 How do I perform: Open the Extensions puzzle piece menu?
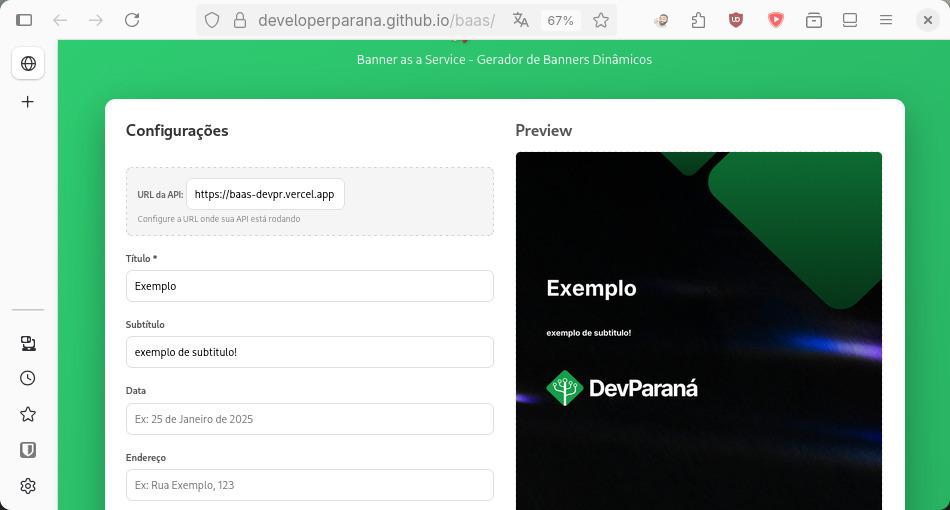[698, 20]
